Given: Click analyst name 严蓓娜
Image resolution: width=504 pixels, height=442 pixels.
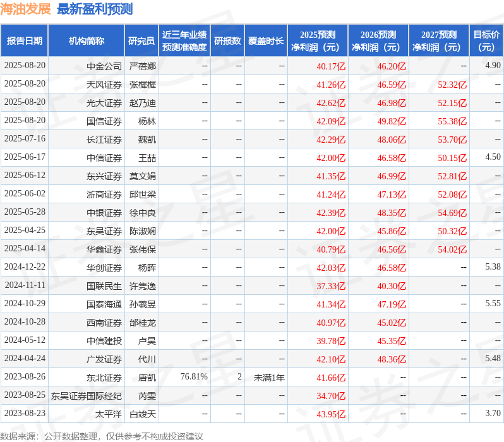Looking at the screenshot, I should tap(142, 66).
